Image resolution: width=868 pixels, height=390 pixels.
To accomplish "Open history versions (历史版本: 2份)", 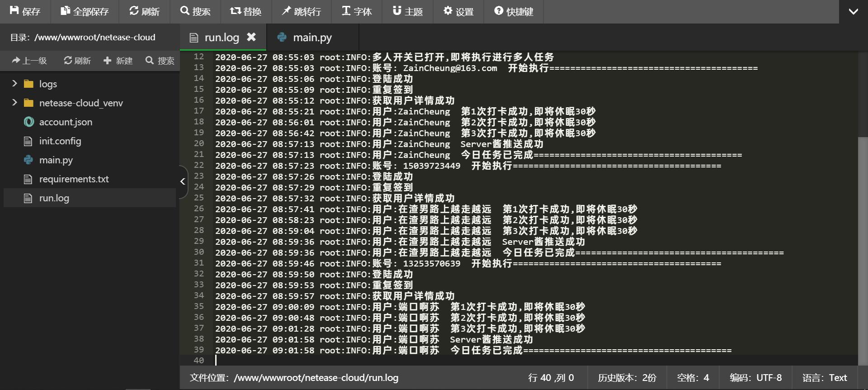I will [x=627, y=378].
